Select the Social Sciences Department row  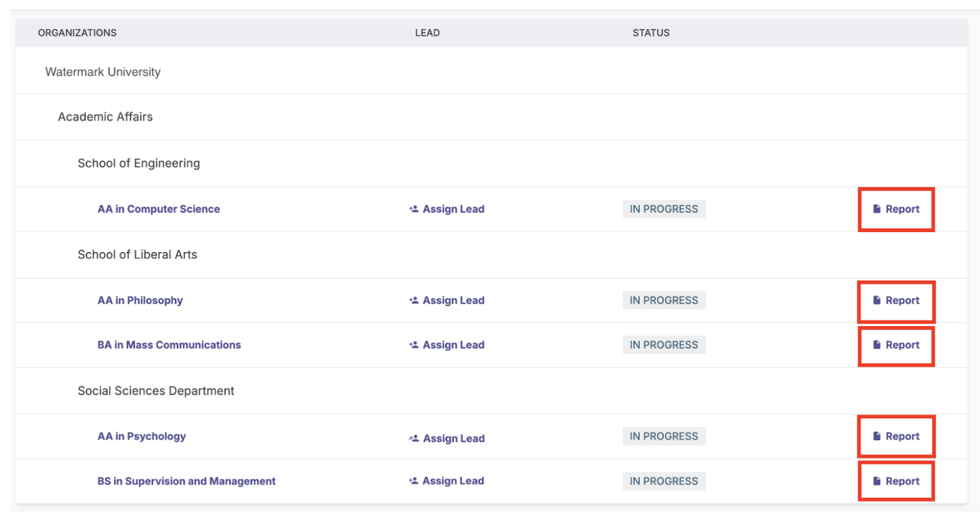pyautogui.click(x=155, y=391)
